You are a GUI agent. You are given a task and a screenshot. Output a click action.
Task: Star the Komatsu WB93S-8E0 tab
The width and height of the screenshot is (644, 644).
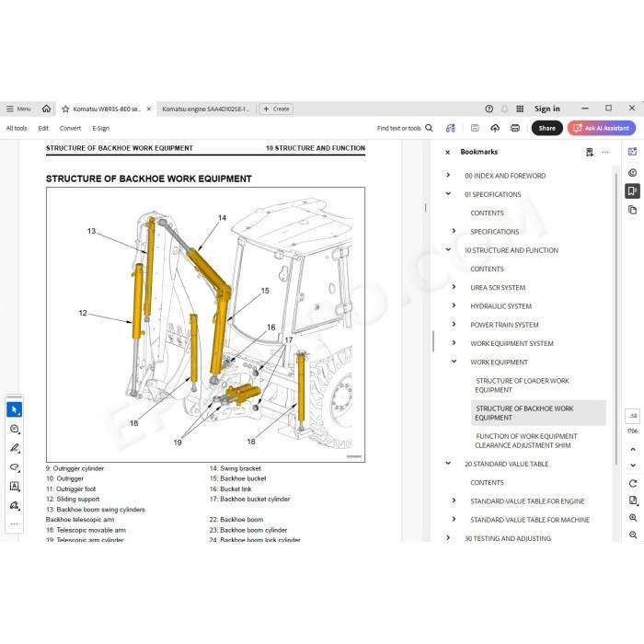pyautogui.click(x=65, y=109)
